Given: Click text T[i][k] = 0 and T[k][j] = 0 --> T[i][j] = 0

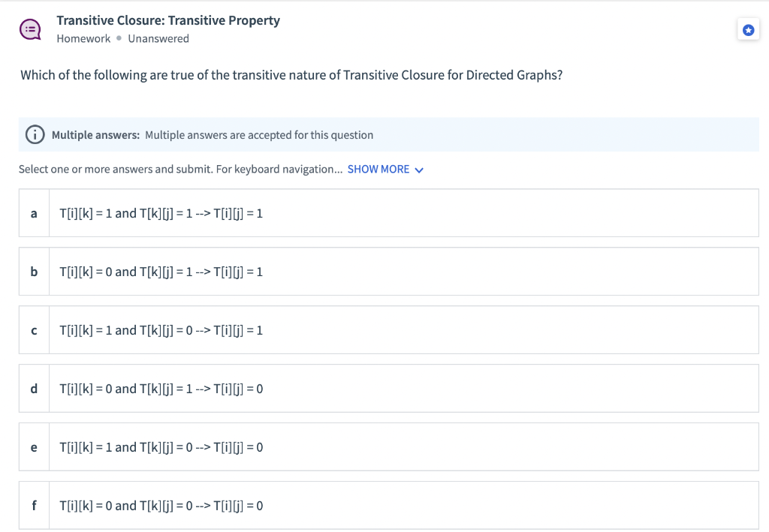Looking at the screenshot, I should 161,506.
